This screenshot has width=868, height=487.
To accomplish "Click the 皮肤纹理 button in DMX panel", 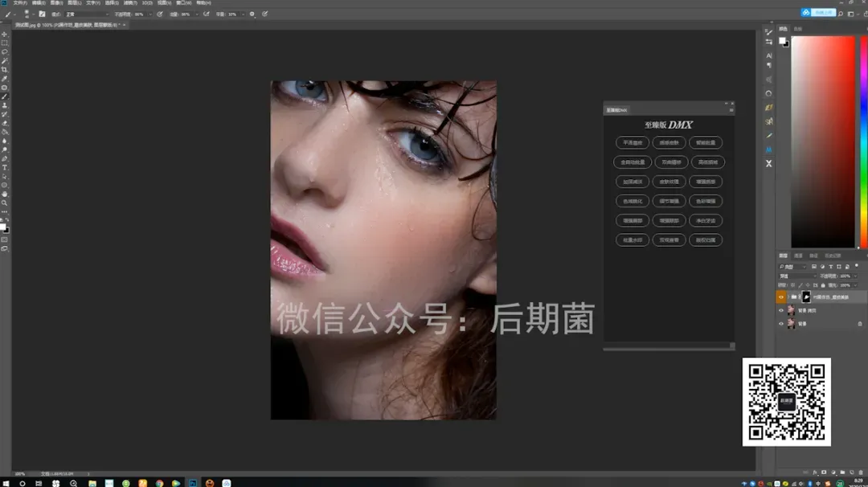I will [669, 182].
